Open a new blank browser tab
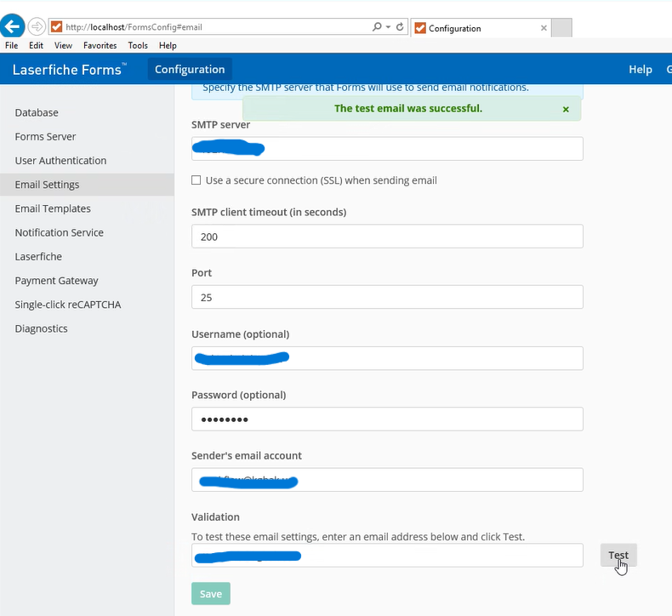672x616 pixels. click(x=561, y=28)
